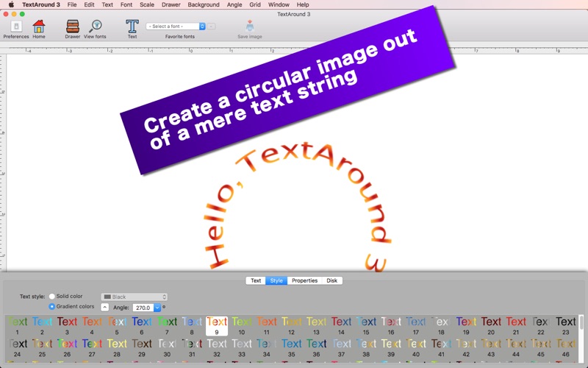588x368 pixels.
Task: Choose gradient style swatch 24
Action: [17, 347]
